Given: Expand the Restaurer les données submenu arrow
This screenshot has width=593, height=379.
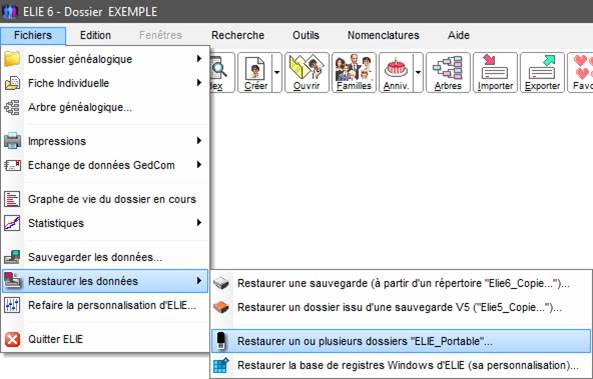Looking at the screenshot, I should (x=199, y=281).
